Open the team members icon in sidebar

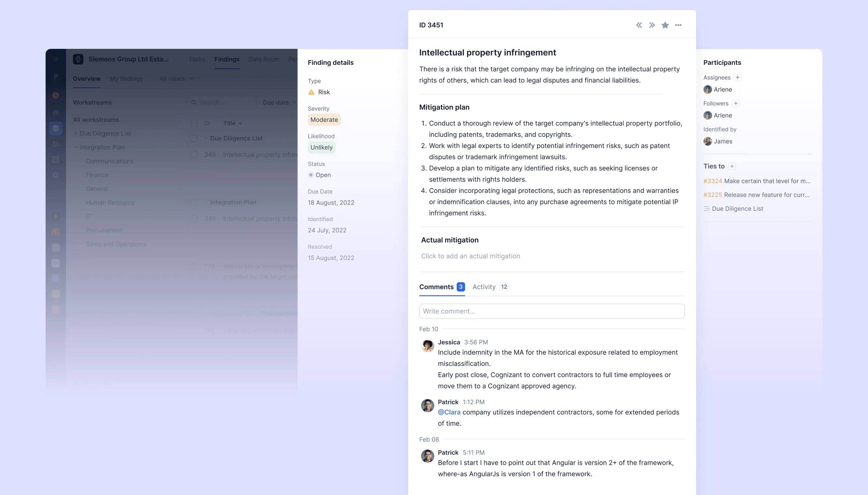pyautogui.click(x=56, y=144)
